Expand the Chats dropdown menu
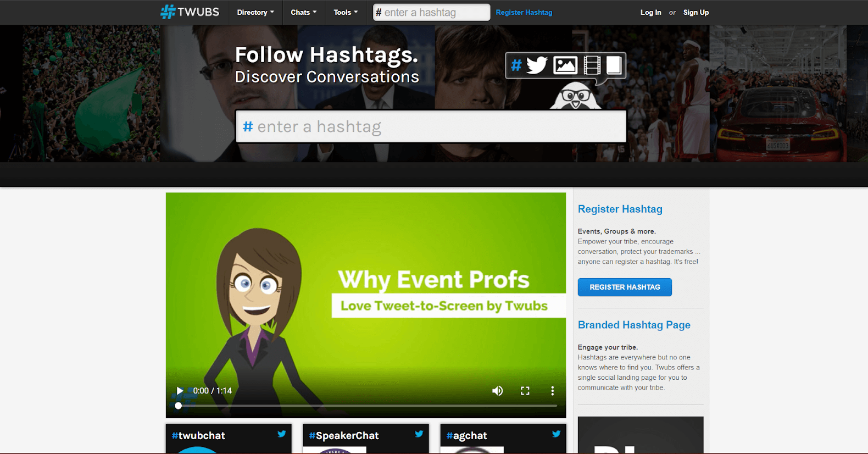 (303, 12)
